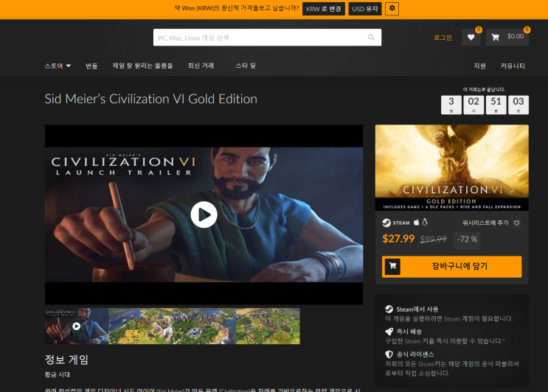Viewport: 548px width, 392px height.
Task: Open the 스타 딜 menu item
Action: tap(246, 66)
